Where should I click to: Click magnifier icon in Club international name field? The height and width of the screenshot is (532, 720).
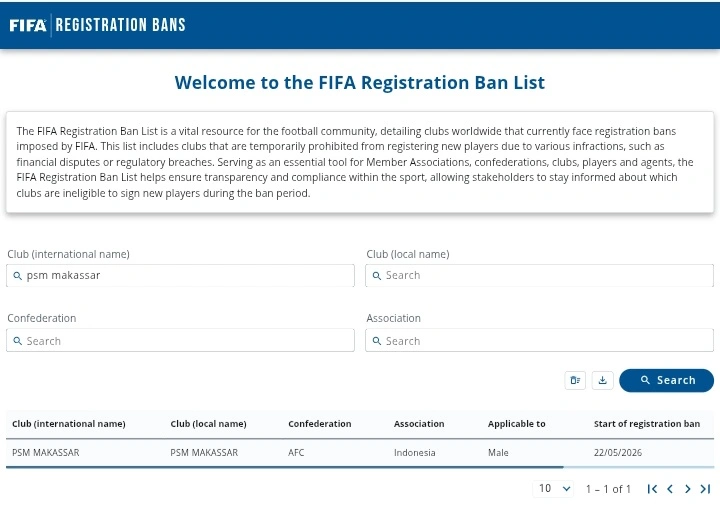tap(17, 276)
